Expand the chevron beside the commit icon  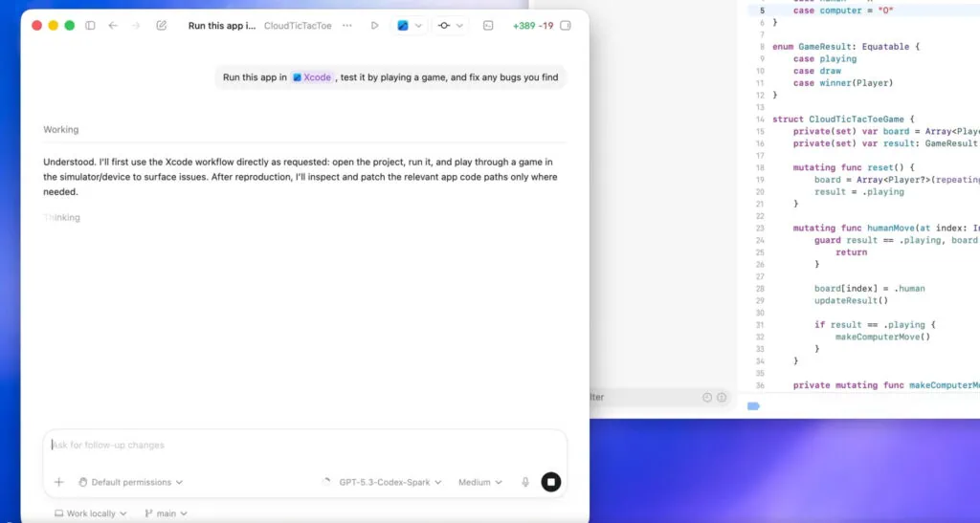click(x=459, y=26)
